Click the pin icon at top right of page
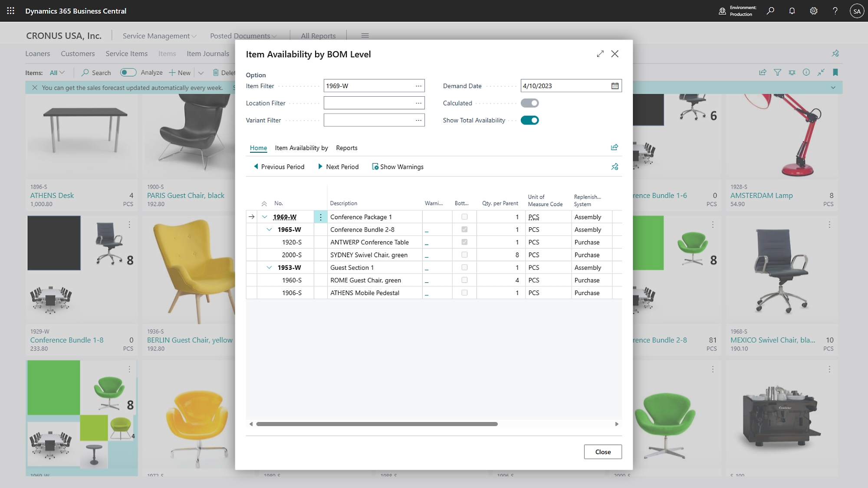Image resolution: width=868 pixels, height=488 pixels. (x=835, y=53)
